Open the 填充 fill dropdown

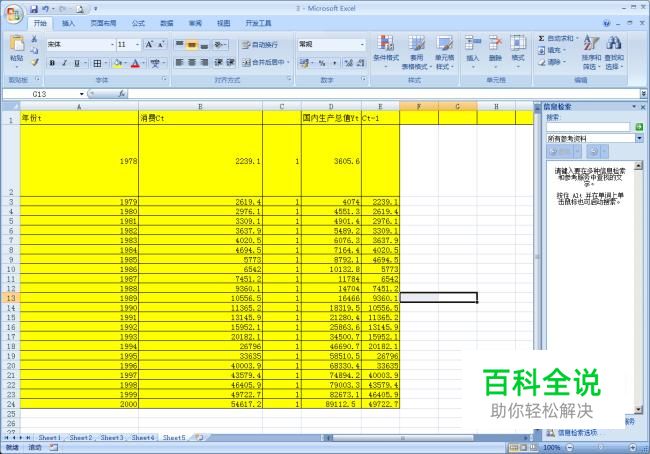tap(553, 50)
